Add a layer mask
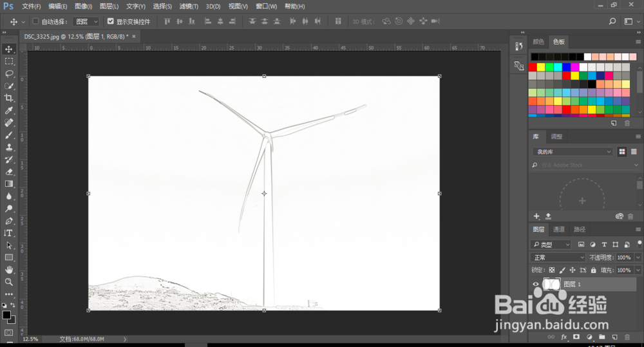This screenshot has height=347, width=644. coord(576,337)
